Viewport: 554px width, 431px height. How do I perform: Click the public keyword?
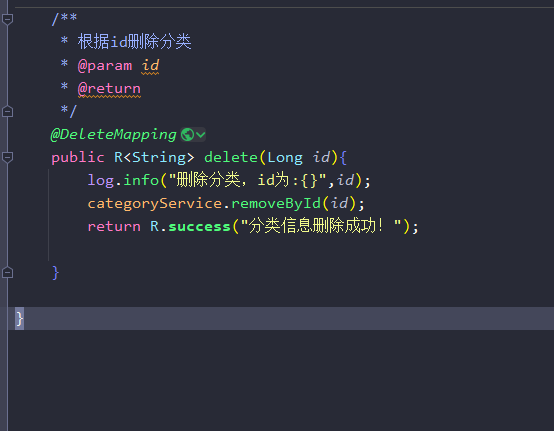(x=78, y=158)
